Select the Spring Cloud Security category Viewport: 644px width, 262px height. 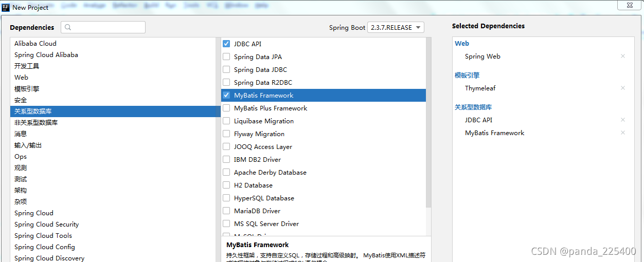[x=115, y=224]
